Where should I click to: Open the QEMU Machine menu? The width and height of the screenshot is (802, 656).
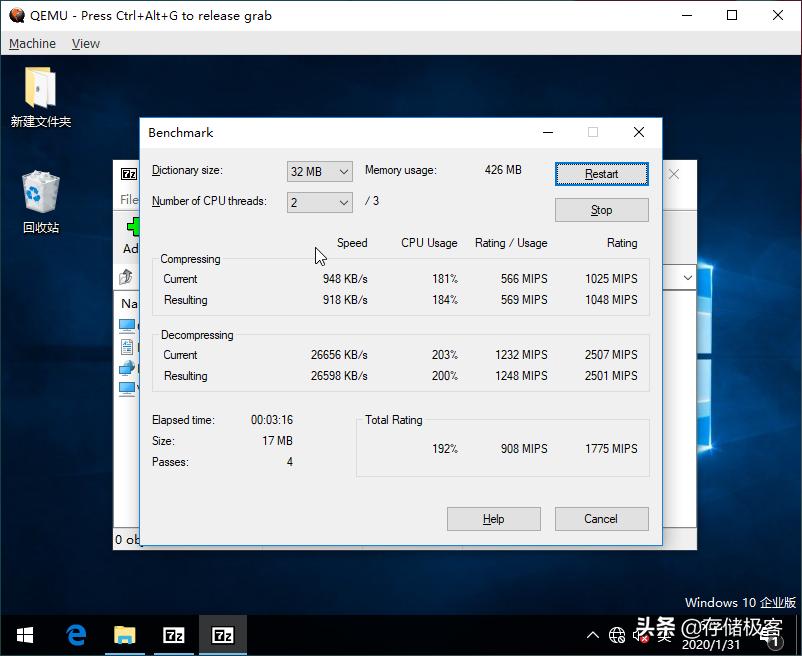(x=32, y=43)
